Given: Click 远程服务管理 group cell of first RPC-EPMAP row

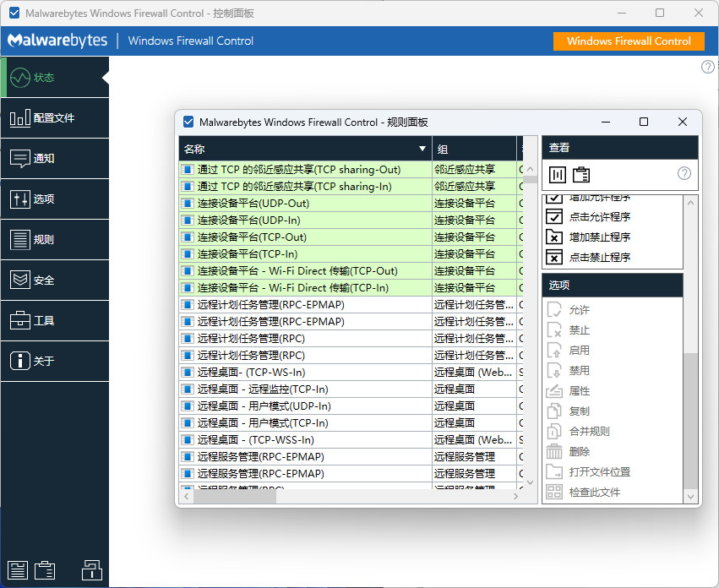Looking at the screenshot, I should [x=474, y=457].
